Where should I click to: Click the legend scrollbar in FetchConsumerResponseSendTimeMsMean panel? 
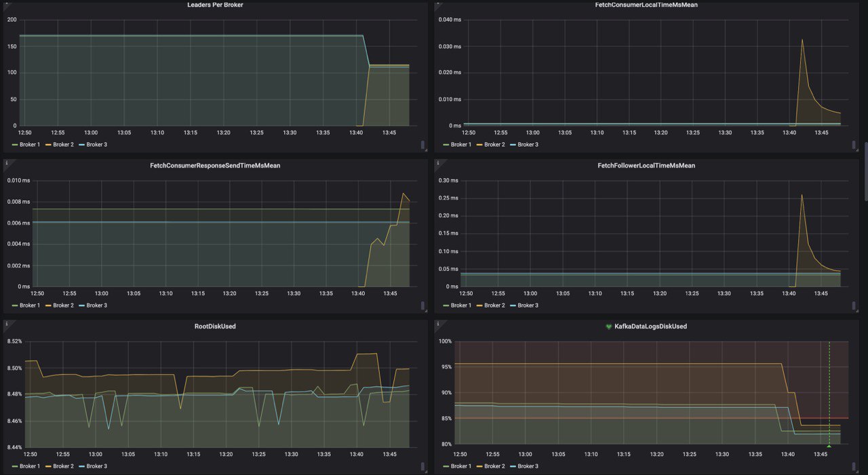coord(423,305)
